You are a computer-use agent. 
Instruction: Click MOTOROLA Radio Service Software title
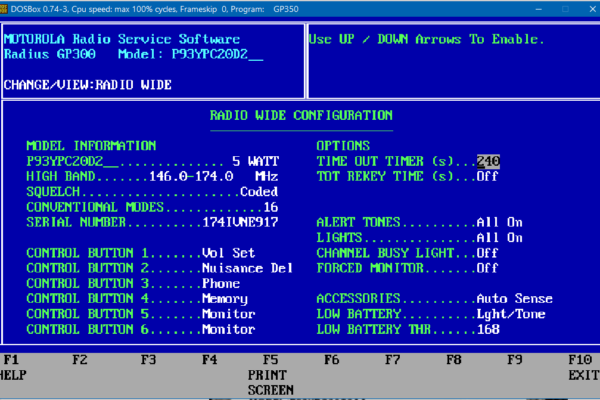pyautogui.click(x=122, y=39)
